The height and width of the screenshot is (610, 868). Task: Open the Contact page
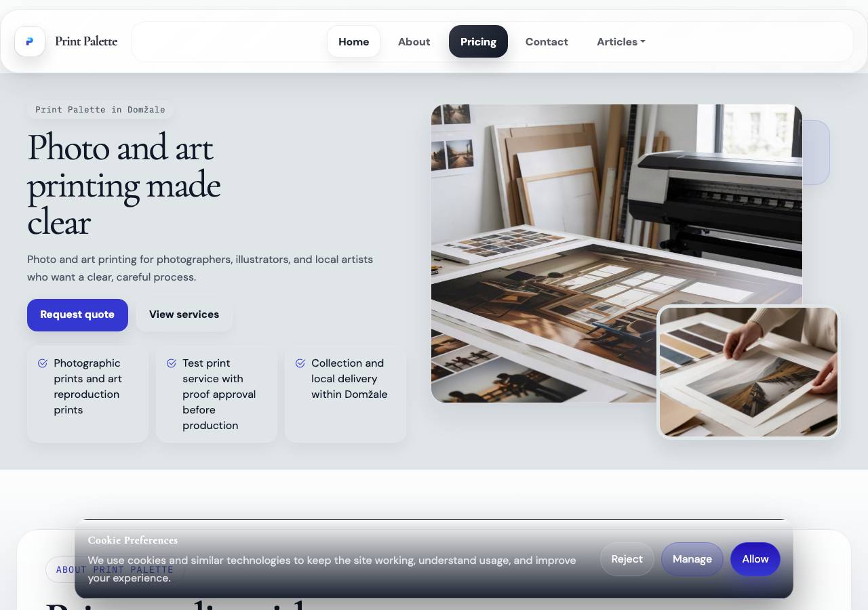(547, 41)
